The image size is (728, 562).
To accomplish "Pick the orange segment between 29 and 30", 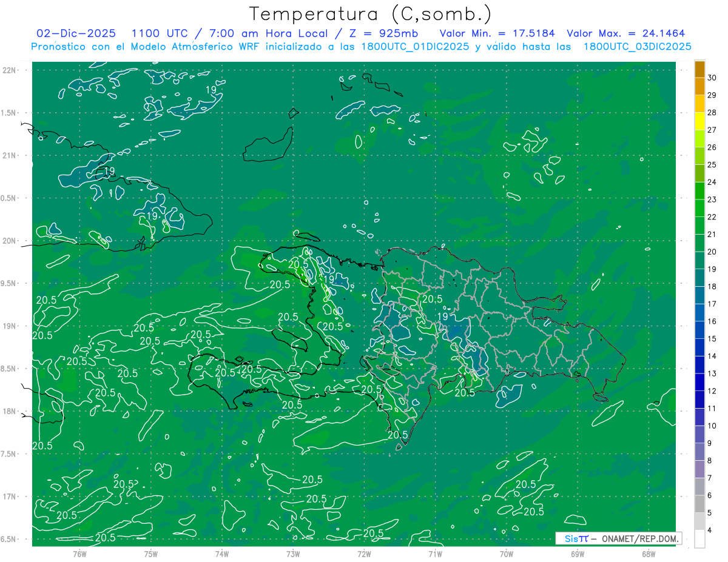I will [699, 87].
